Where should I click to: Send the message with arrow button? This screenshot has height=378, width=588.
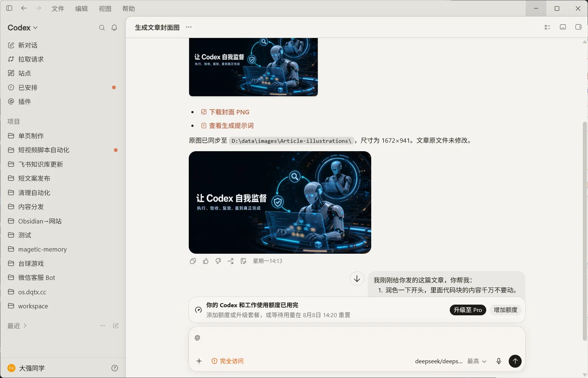(x=515, y=361)
